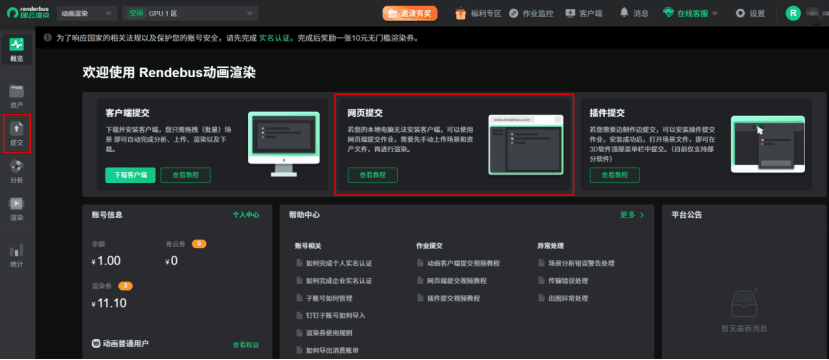Open help article 网页端提交视频教程
829x360 pixels.
coord(457,281)
